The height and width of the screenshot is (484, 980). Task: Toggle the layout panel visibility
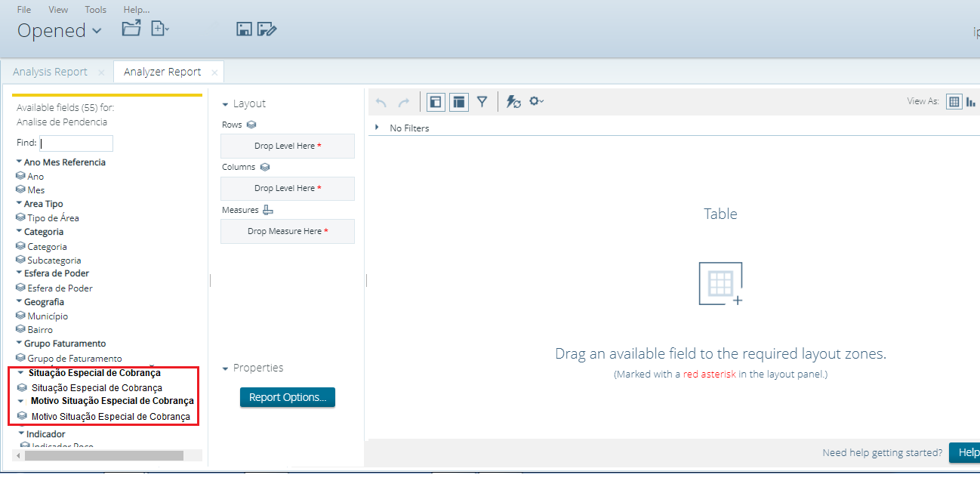(x=458, y=101)
